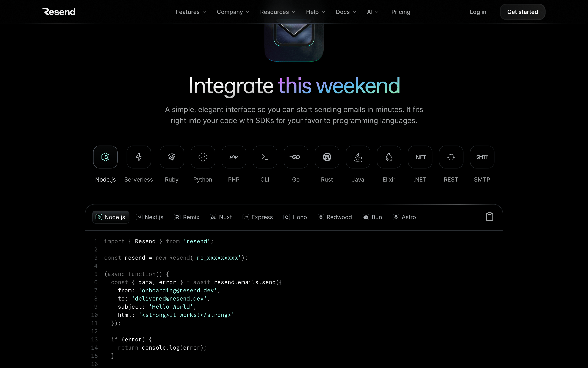Viewport: 588px width, 368px height.
Task: Click the Elixir label under its icon
Action: [x=389, y=180]
